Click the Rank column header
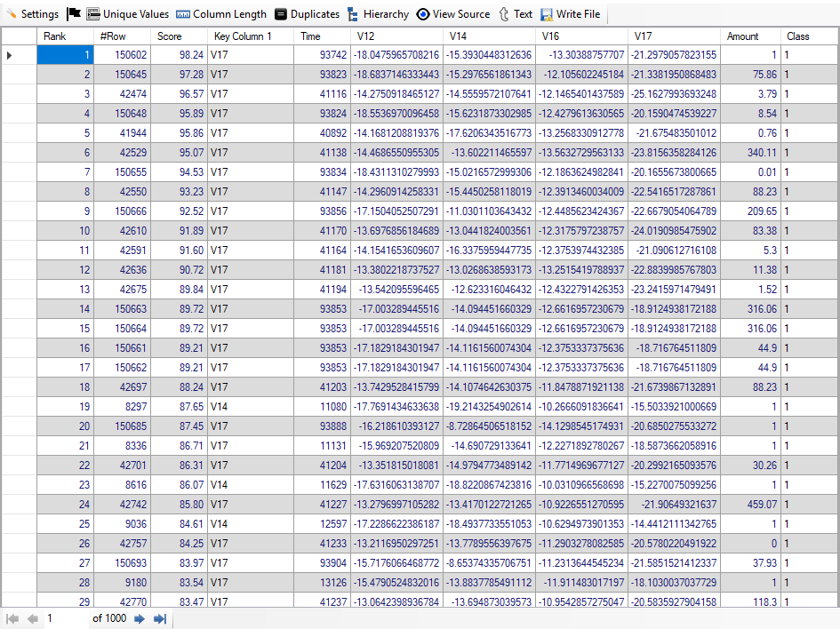This screenshot has height=629, width=840. pyautogui.click(x=55, y=36)
